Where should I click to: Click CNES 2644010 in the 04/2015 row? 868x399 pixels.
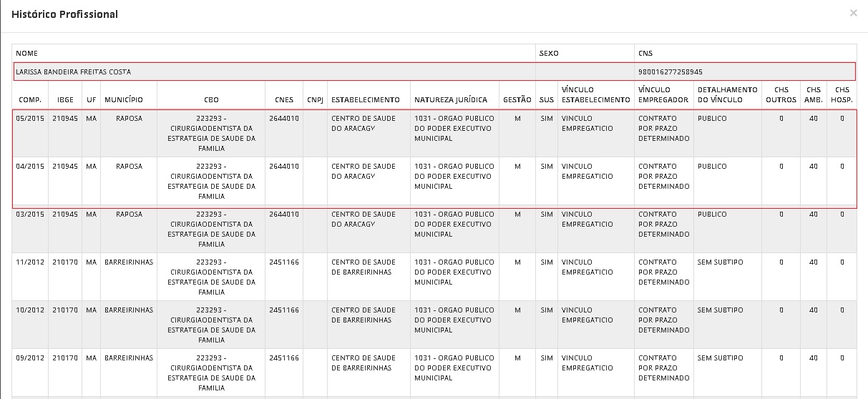[x=284, y=167]
